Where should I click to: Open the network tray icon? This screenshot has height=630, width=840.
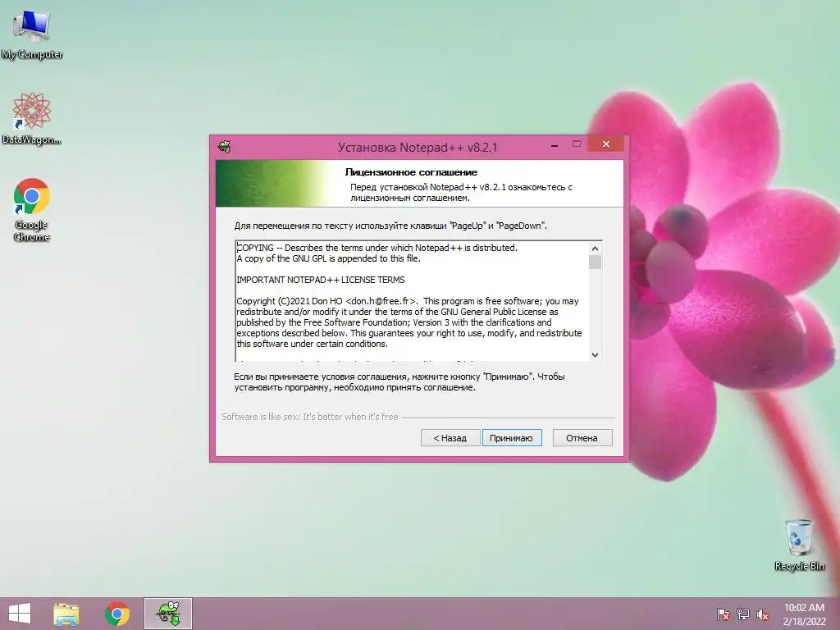pos(743,614)
